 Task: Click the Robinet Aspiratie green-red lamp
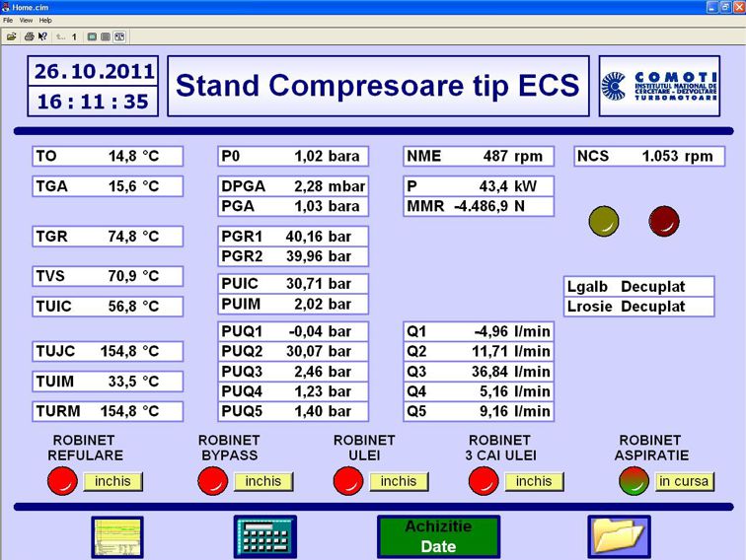pyautogui.click(x=634, y=481)
